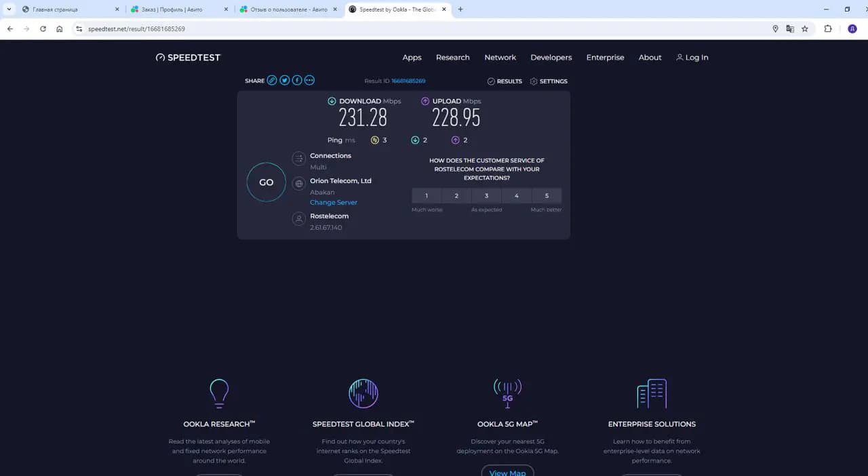
Task: Copy the result link with the share icon
Action: coord(272,80)
